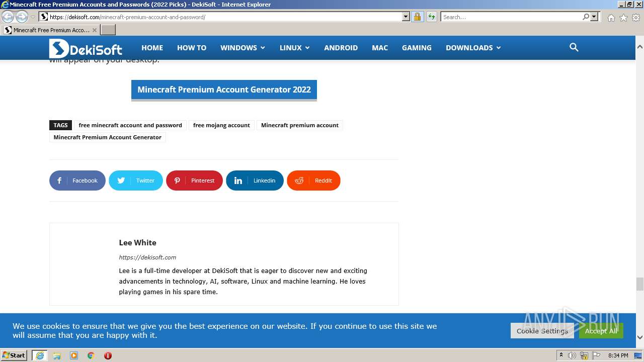Viewport: 644px width, 362px height.
Task: Open the HOW TO menu item
Action: (x=192, y=48)
